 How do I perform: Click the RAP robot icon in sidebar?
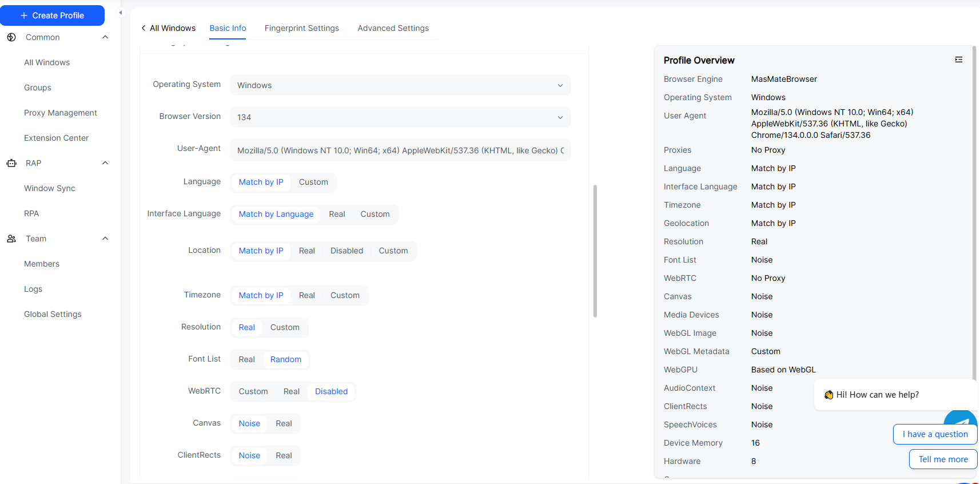pos(11,163)
